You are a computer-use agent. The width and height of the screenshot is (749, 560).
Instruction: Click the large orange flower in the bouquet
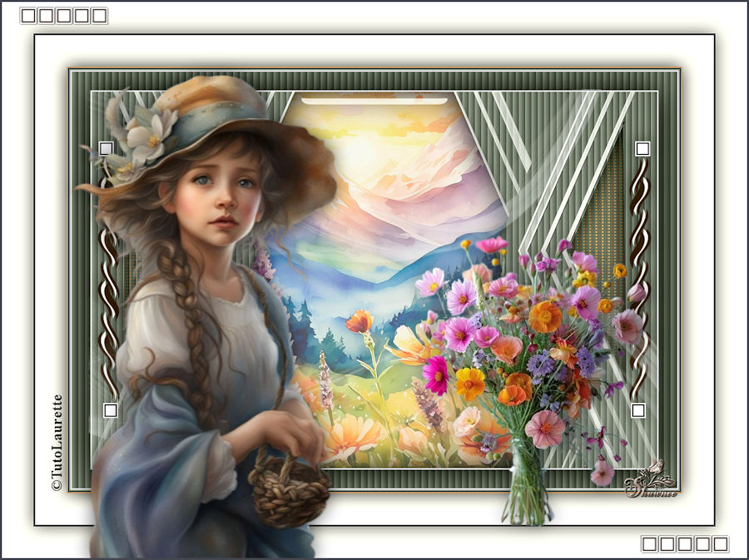pos(545,317)
